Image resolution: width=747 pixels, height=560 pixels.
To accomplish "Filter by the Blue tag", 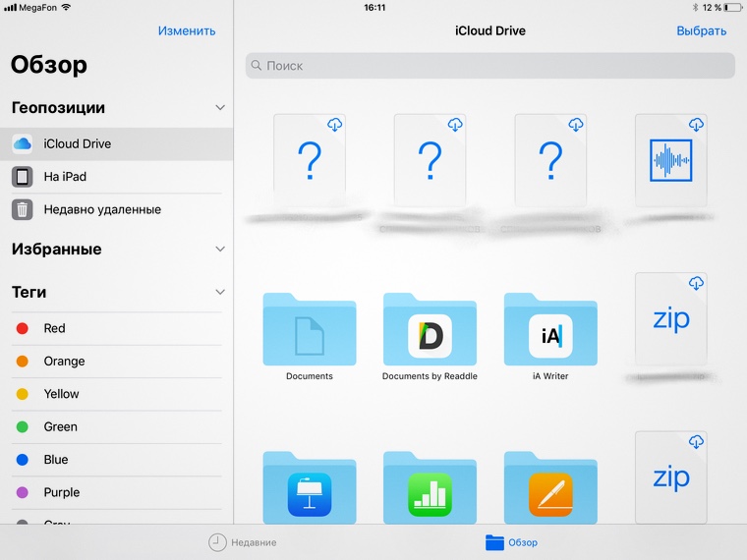I will [x=116, y=460].
